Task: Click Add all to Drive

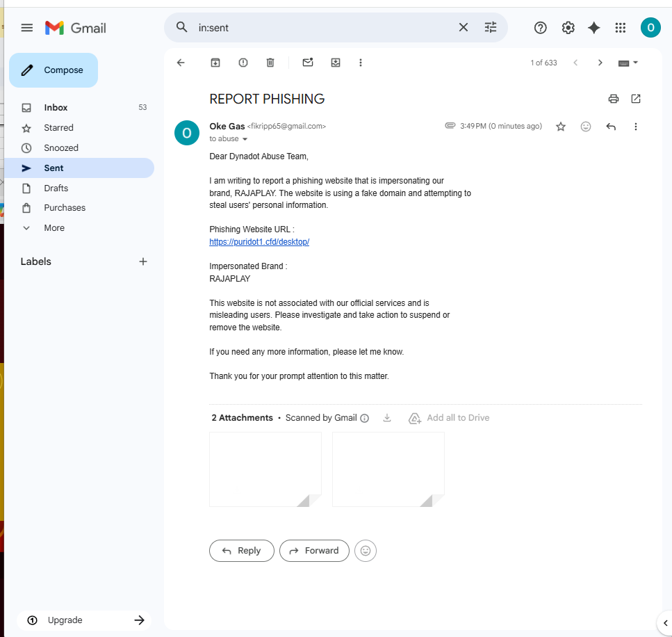Action: [449, 418]
